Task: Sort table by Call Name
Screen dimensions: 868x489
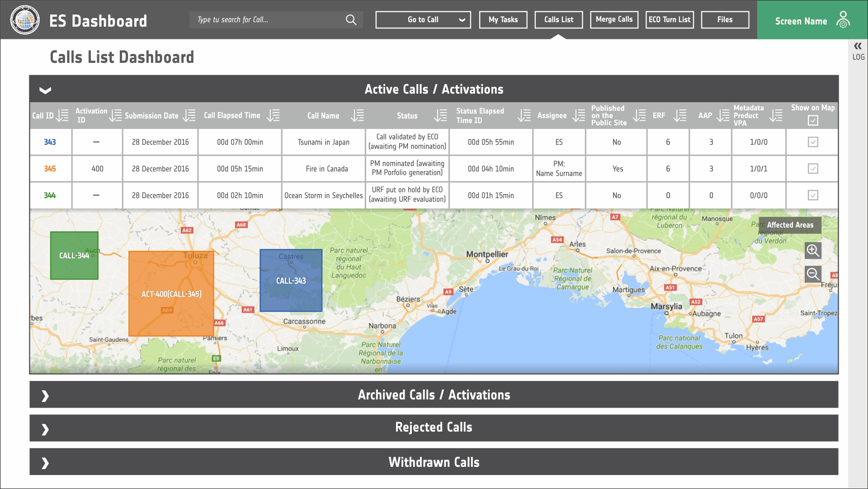Action: [x=357, y=115]
